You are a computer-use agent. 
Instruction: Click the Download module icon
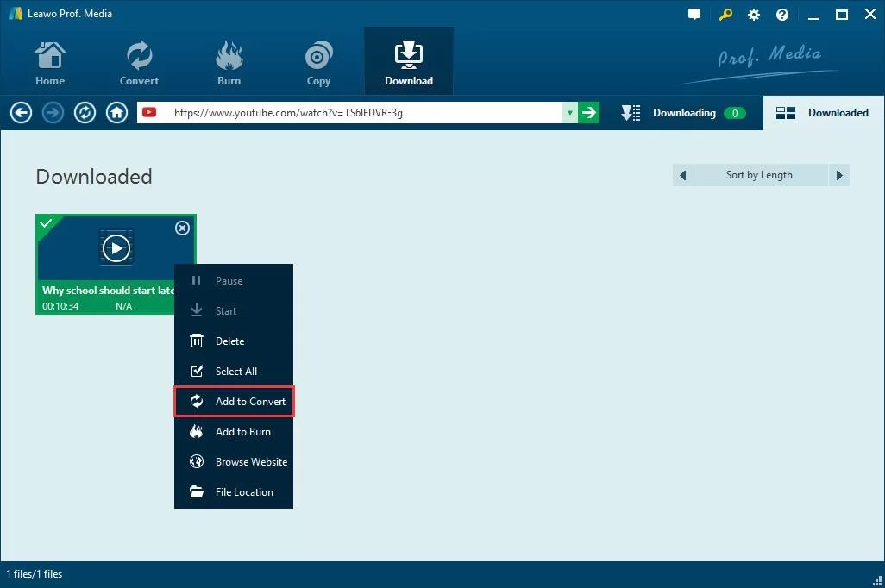click(408, 60)
